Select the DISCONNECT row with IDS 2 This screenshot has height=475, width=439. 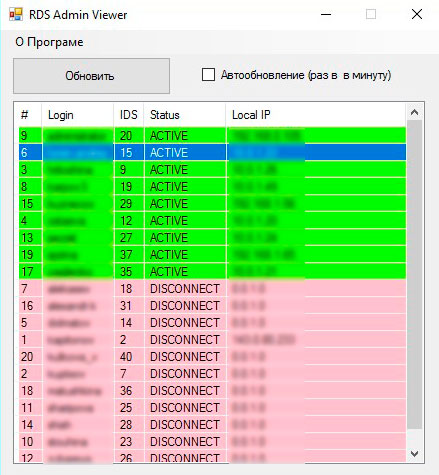click(212, 340)
